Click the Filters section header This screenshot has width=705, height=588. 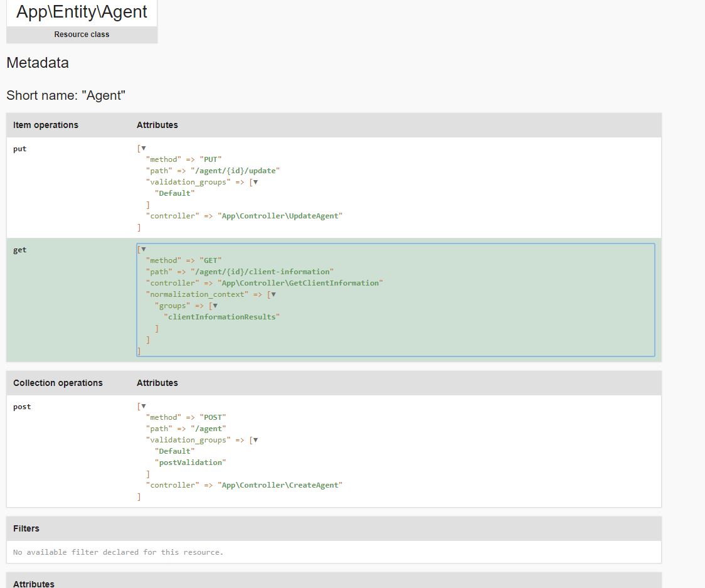pyautogui.click(x=26, y=528)
